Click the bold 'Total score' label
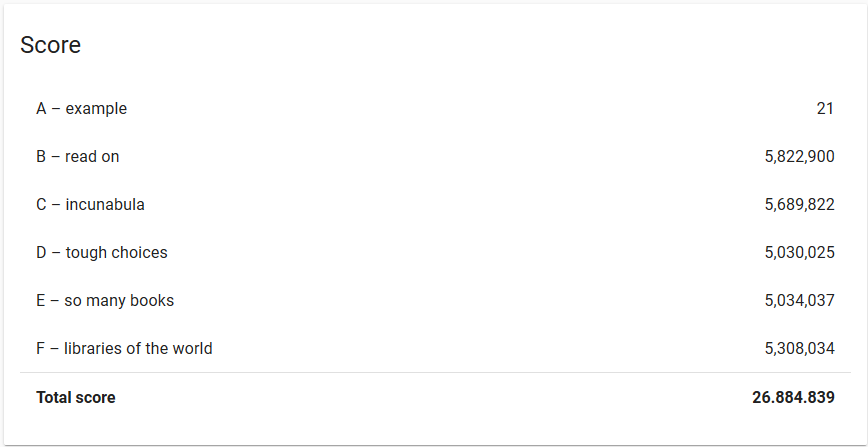The width and height of the screenshot is (868, 447). [x=75, y=398]
